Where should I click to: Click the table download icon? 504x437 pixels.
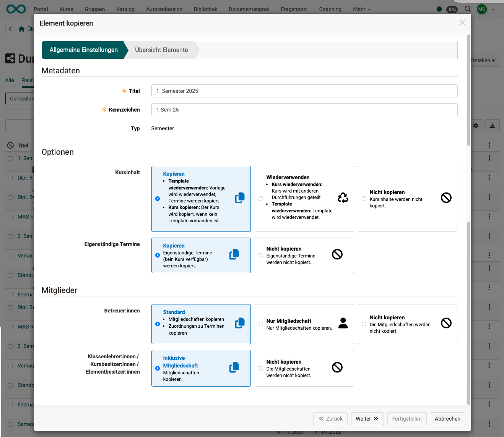click(x=492, y=125)
